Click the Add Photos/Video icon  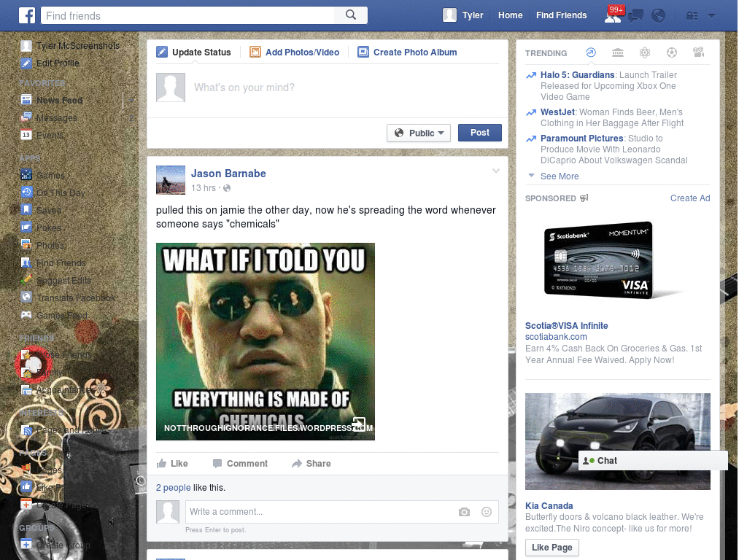[x=255, y=52]
